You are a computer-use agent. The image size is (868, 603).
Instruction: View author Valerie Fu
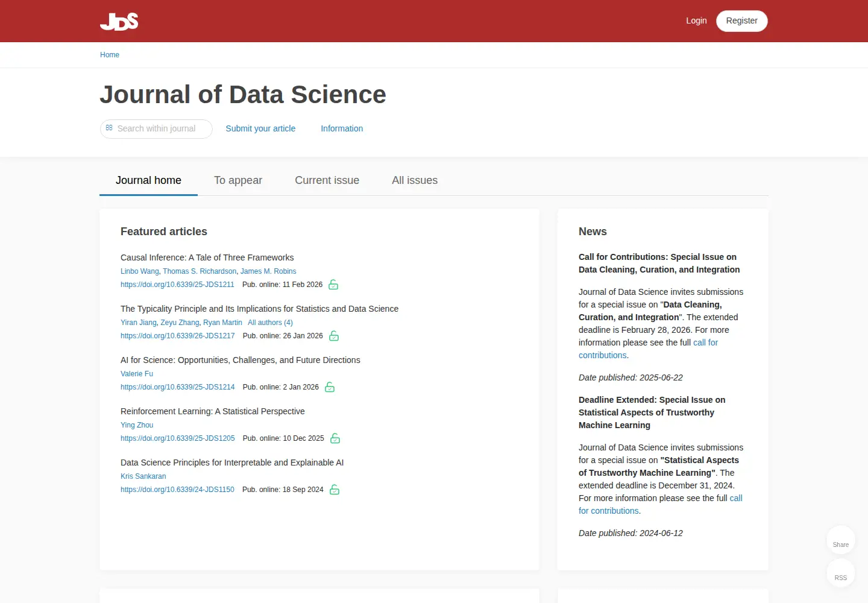click(137, 374)
